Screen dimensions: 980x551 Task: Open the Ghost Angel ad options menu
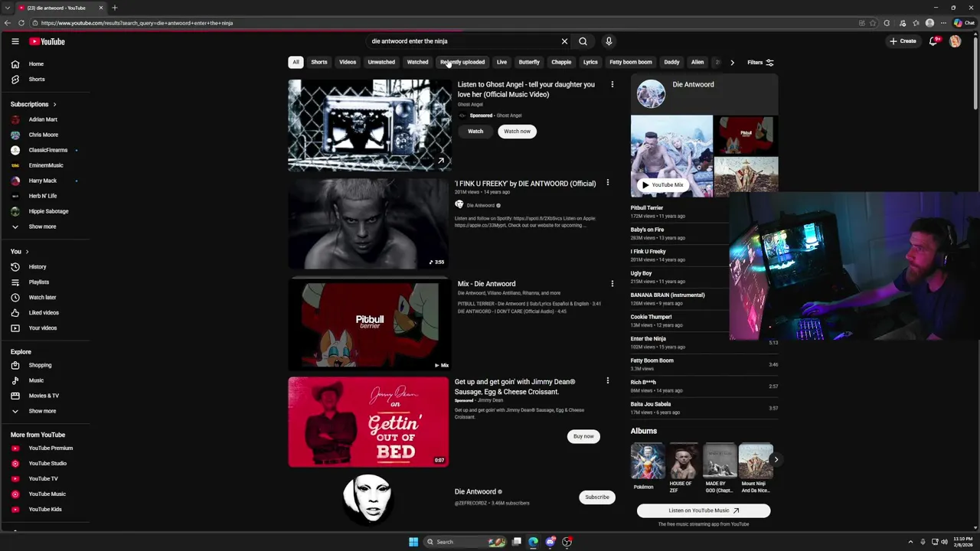[612, 84]
